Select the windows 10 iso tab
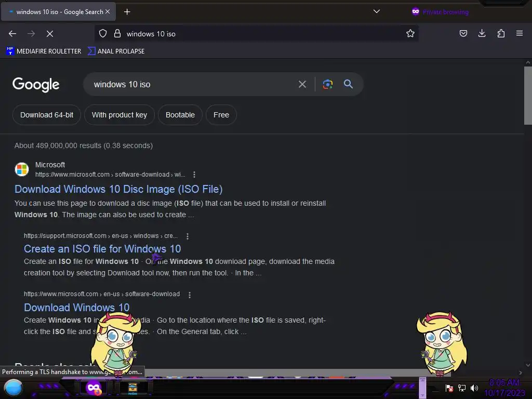The height and width of the screenshot is (399, 532). 58,12
